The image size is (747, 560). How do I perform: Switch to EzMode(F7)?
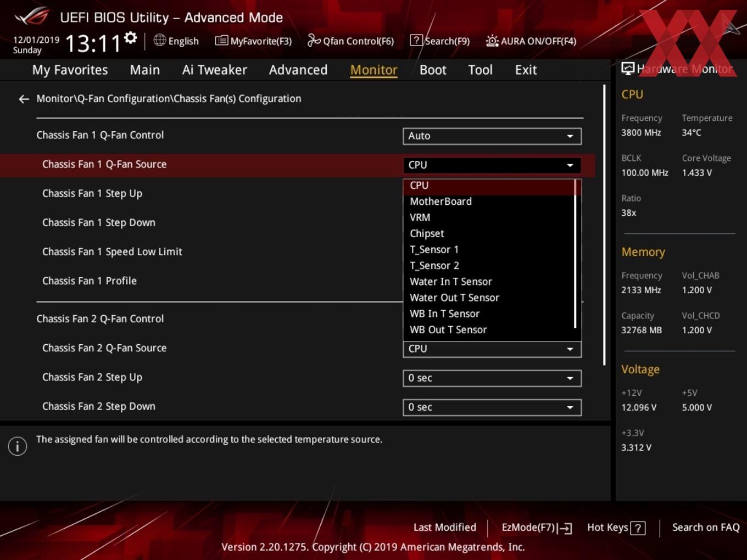tap(537, 528)
